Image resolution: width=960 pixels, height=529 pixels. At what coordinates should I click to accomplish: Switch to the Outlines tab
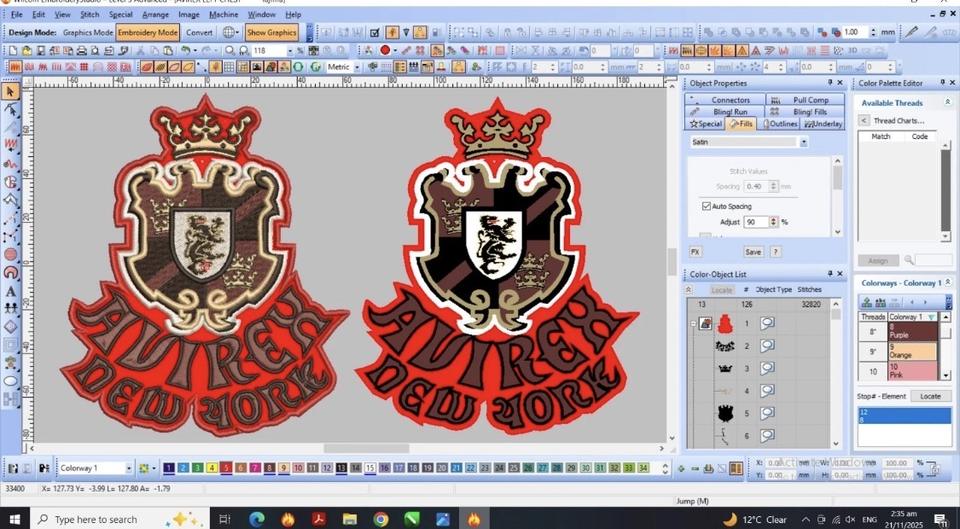coord(779,124)
